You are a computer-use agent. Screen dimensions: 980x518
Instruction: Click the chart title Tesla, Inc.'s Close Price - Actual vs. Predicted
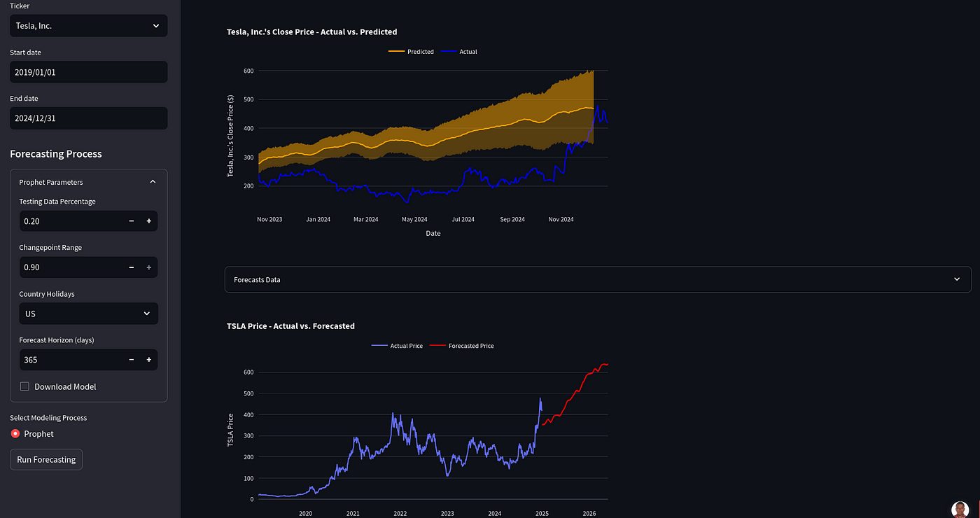point(312,31)
